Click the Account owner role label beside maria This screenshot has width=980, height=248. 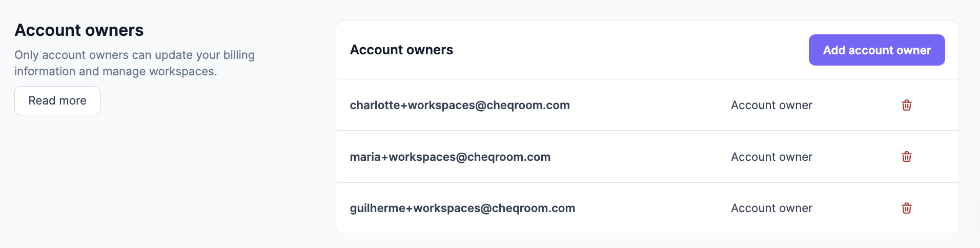pyautogui.click(x=771, y=157)
